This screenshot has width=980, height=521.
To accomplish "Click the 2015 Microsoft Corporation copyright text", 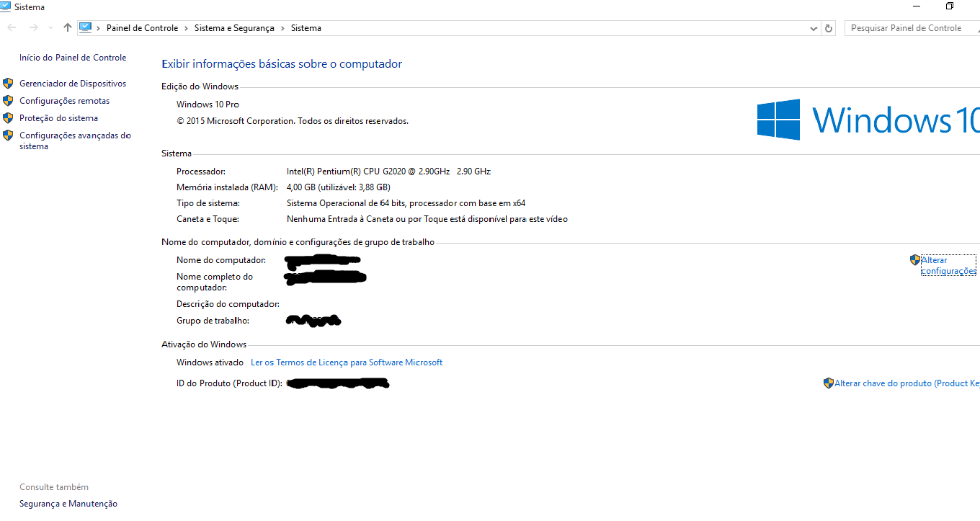I will tap(293, 121).
